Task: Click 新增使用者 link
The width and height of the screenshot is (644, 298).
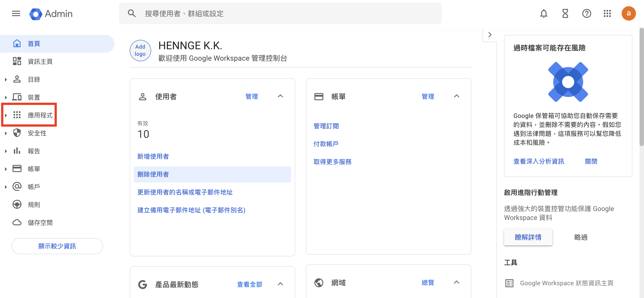Action: coord(153,156)
